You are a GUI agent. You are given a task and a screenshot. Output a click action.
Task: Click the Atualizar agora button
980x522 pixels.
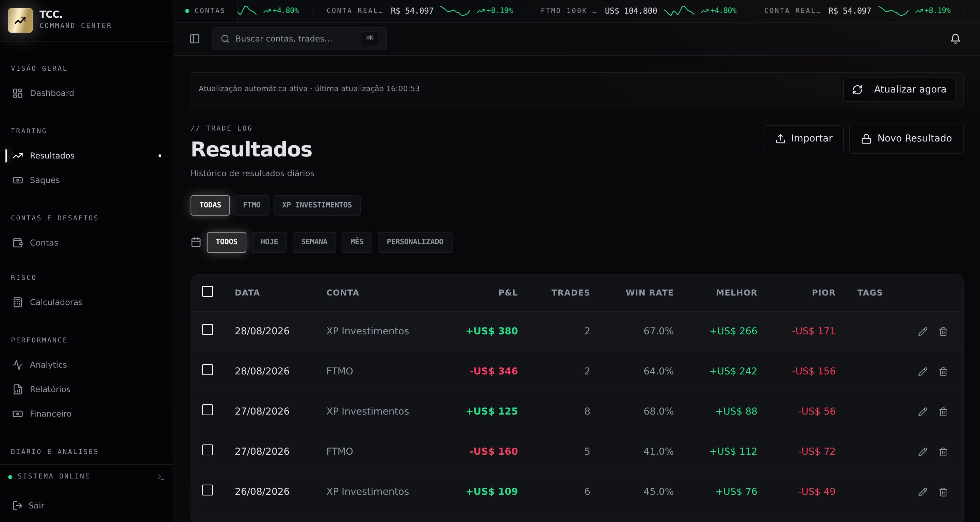coord(899,90)
